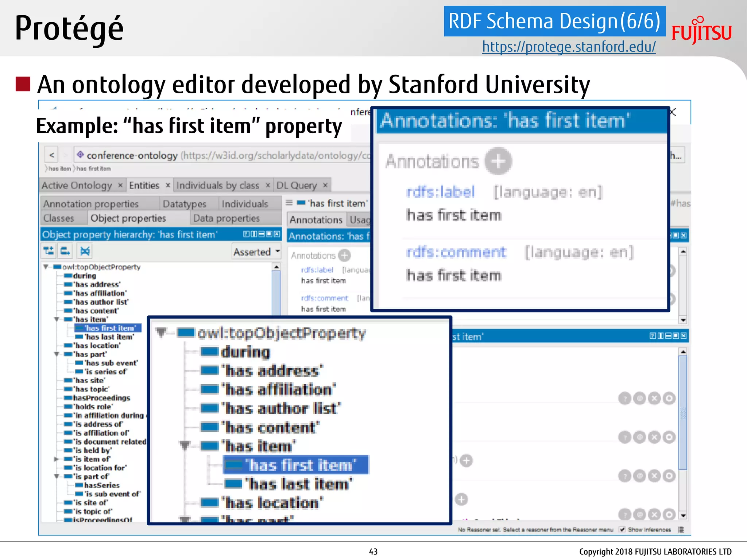Select 'has sub event' in the tree

[x=111, y=363]
